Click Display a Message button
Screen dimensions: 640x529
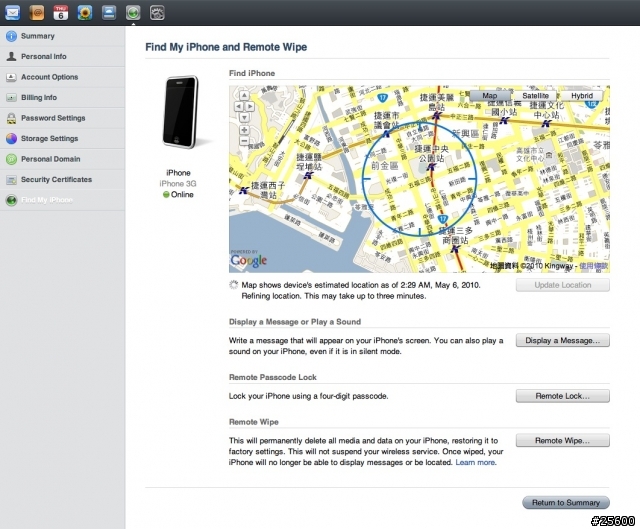[x=562, y=340]
